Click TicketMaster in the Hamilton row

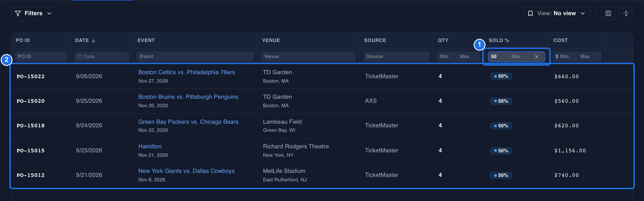tap(381, 150)
